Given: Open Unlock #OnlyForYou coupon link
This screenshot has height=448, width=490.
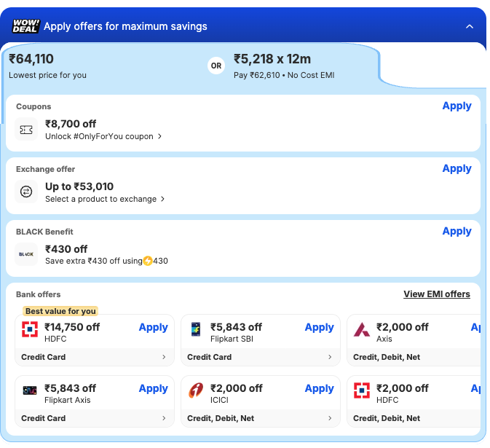Looking at the screenshot, I should (x=103, y=136).
